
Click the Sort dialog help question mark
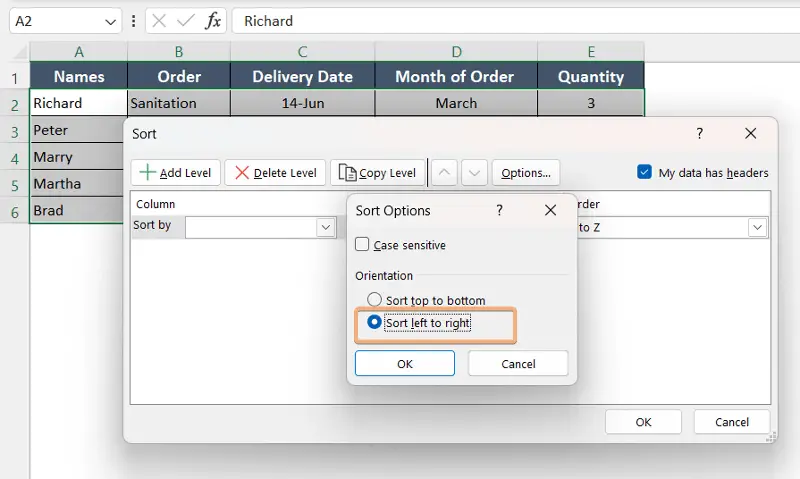click(x=700, y=134)
